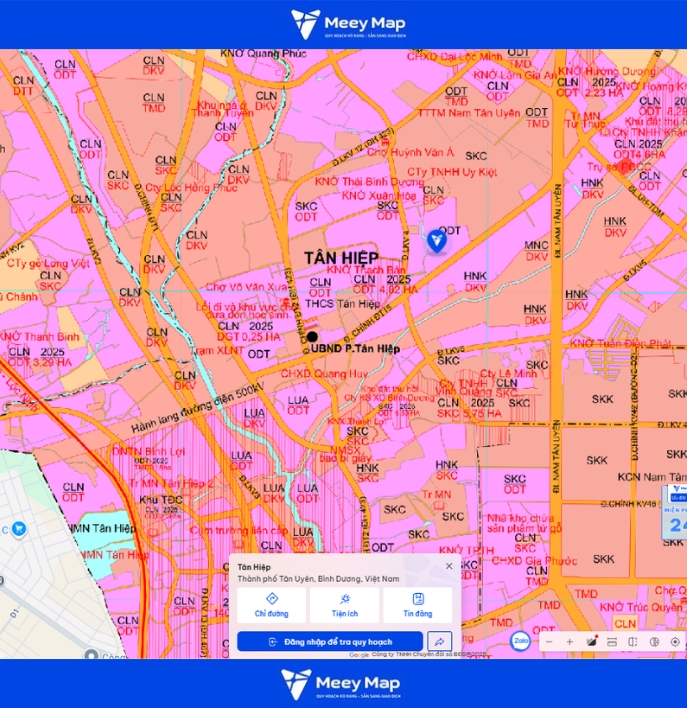687x708 pixels.
Task: Click the Meey Map logo in top banner
Action: 348,24
